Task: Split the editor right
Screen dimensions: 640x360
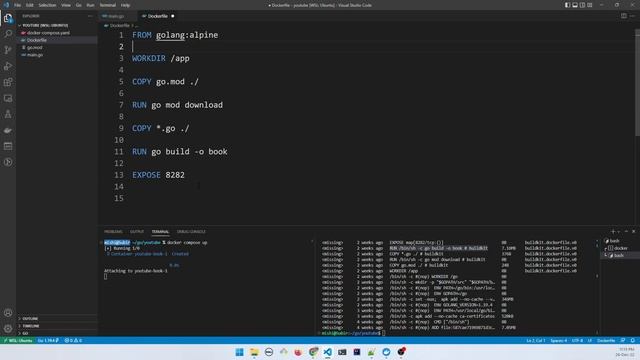Action: coord(624,16)
